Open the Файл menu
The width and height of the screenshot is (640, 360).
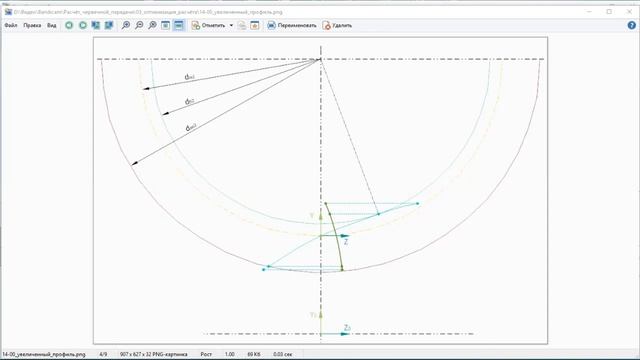(x=11, y=25)
